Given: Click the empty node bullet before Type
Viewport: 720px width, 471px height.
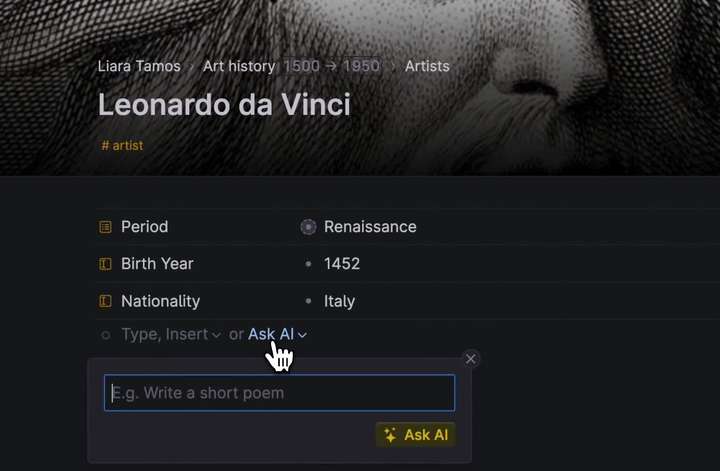Looking at the screenshot, I should click(x=105, y=335).
